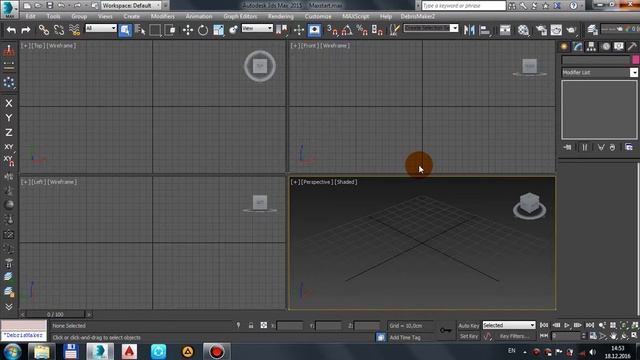Click the current frame number field
Screen dimensions: 640x360
[x=565, y=336]
